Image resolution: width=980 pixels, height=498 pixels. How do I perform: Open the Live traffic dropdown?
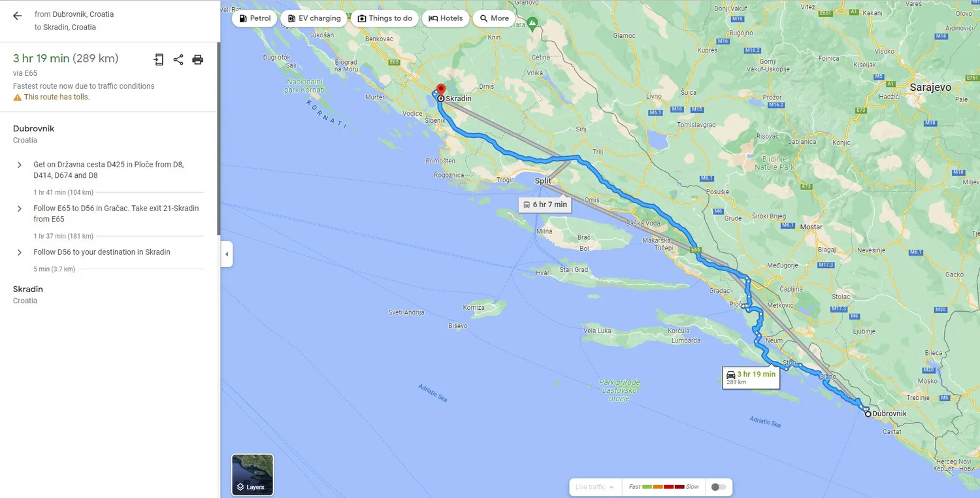click(x=594, y=487)
